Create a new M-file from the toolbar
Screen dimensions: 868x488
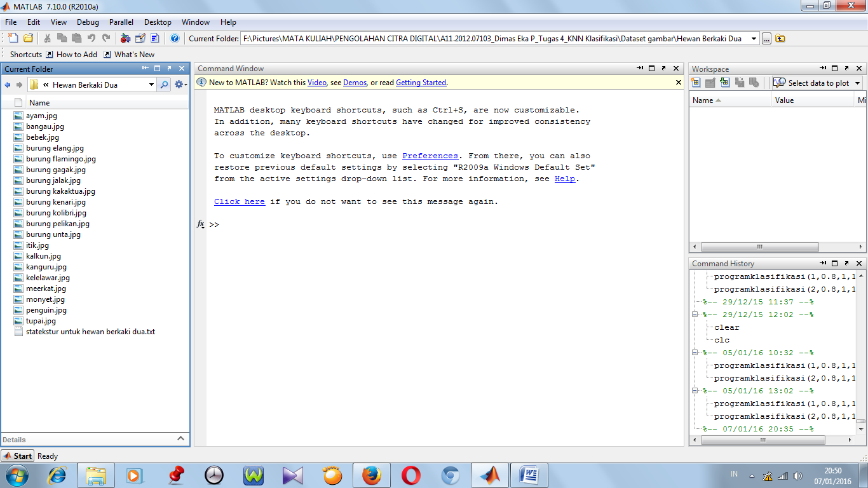click(x=13, y=38)
